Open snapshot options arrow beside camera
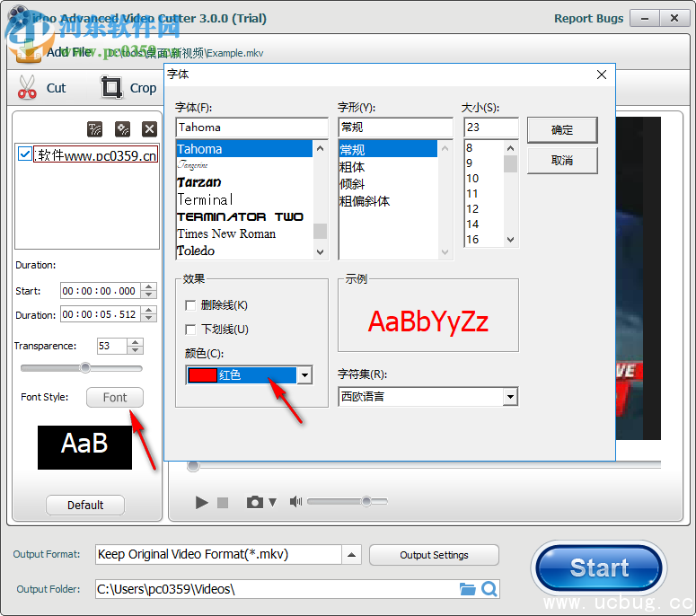This screenshot has height=616, width=696. coord(272,502)
